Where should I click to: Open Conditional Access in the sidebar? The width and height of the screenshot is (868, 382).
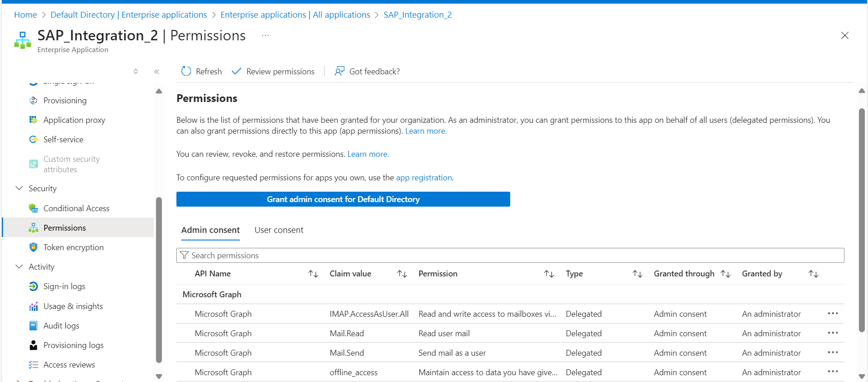coord(77,208)
